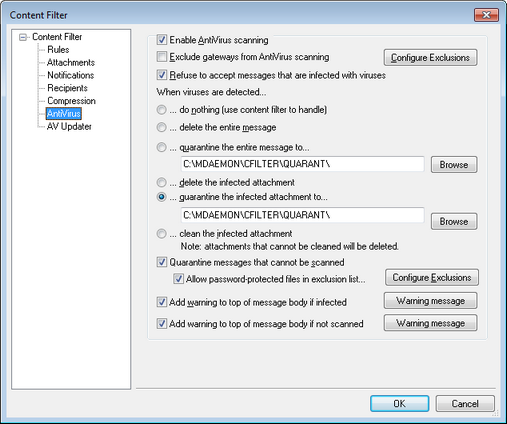Uncheck Allow password-protected files in exclusion list
The height and width of the screenshot is (424, 507).
[x=178, y=279]
